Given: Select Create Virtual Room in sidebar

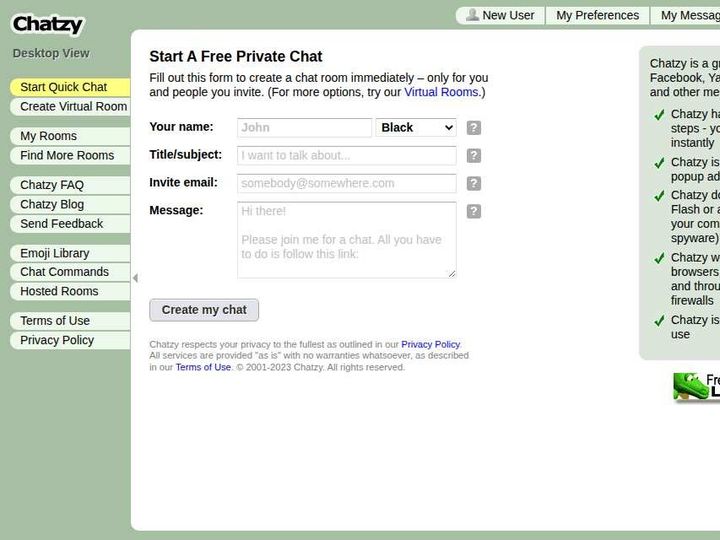Looking at the screenshot, I should [x=70, y=107].
